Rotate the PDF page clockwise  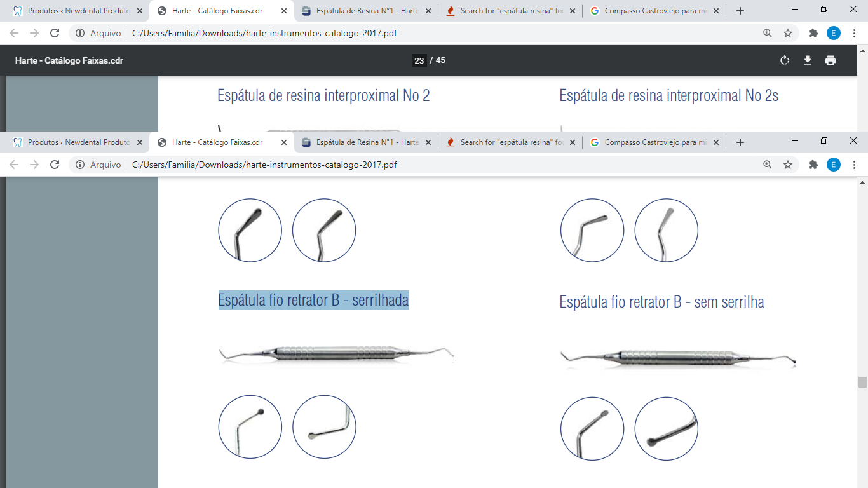[x=785, y=60]
